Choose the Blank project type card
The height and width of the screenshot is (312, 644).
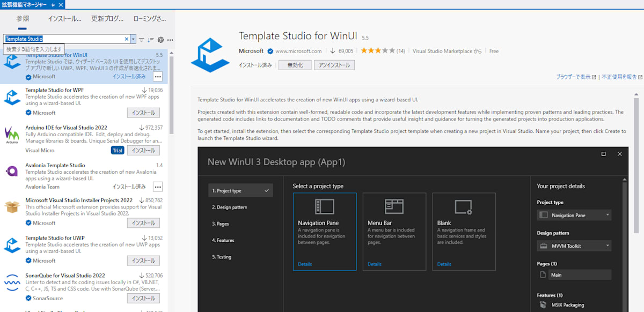[464, 232]
